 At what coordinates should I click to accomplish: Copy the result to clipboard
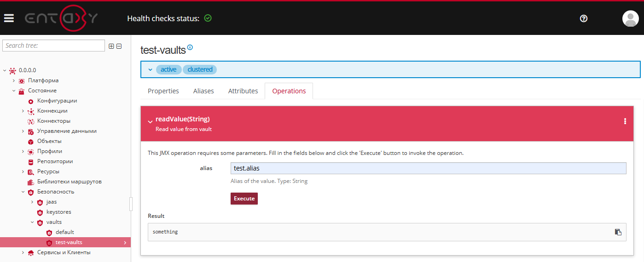click(618, 232)
